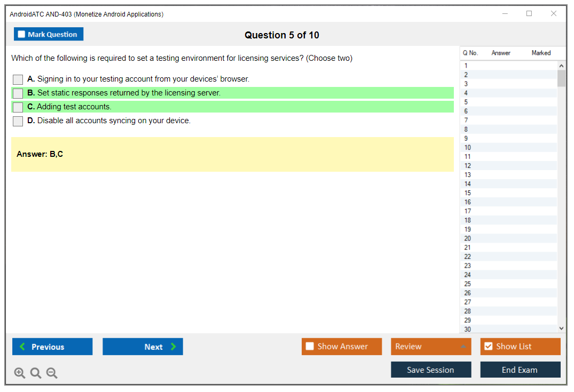574x392 pixels.
Task: Go to the Next question
Action: point(143,347)
